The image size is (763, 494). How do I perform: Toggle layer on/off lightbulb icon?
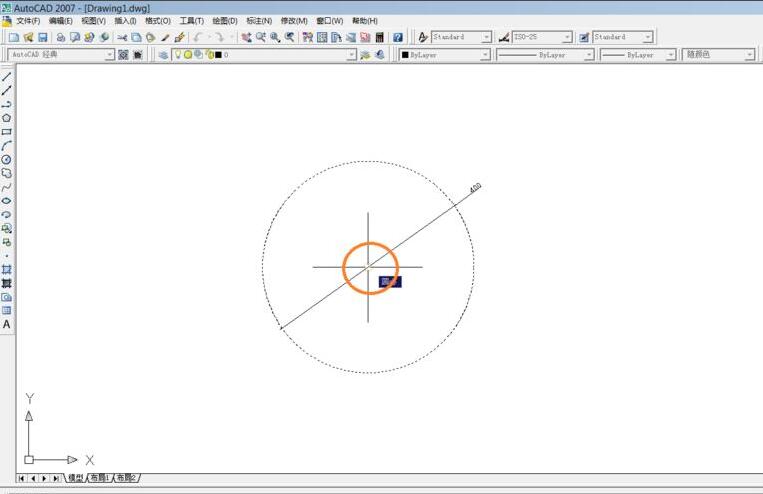pos(178,55)
